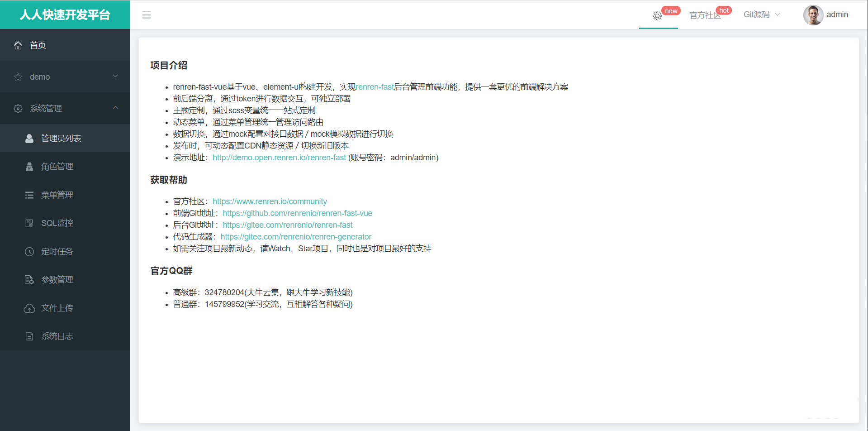
Task: Click the 官方QQ群 heading
Action: (x=171, y=271)
